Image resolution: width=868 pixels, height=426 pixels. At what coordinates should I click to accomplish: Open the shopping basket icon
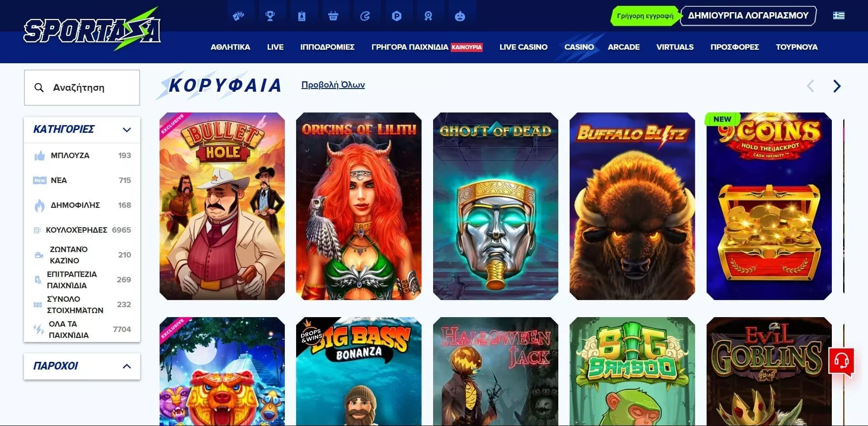click(333, 16)
